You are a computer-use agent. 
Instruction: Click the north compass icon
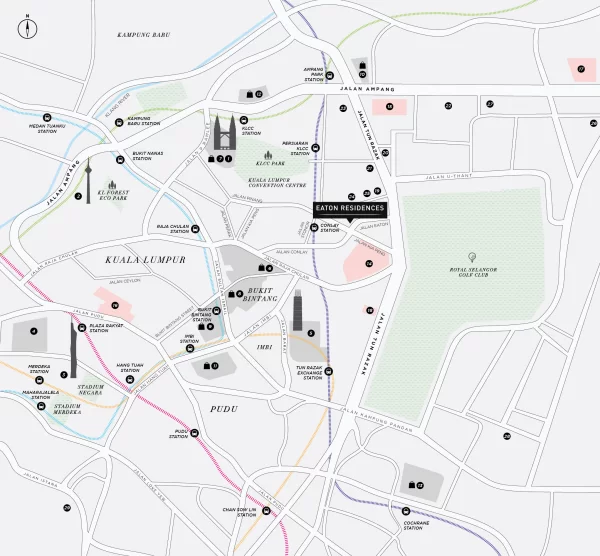28,29
